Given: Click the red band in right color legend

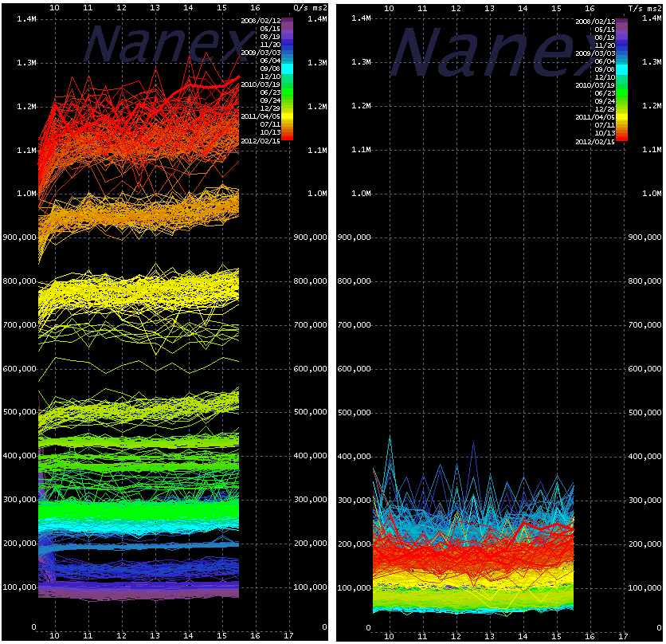Looking at the screenshot, I should tap(622, 135).
